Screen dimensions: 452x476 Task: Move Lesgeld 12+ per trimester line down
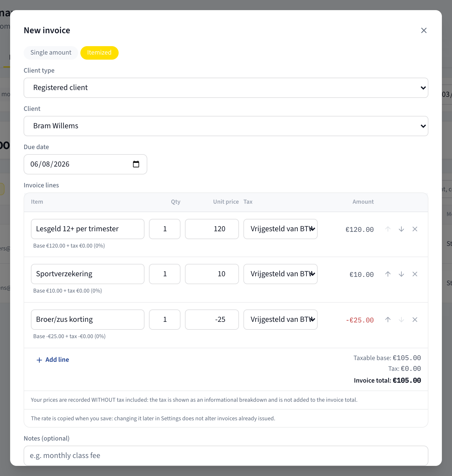click(x=401, y=229)
